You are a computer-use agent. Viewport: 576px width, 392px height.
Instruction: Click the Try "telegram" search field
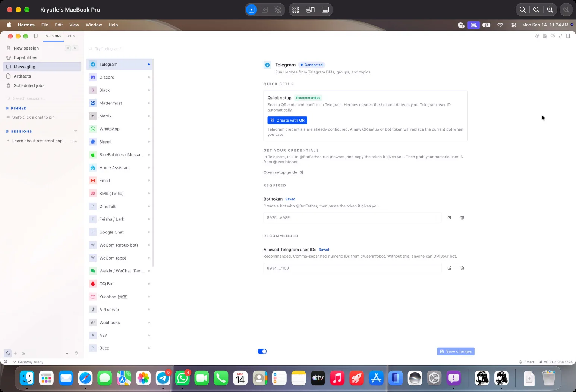[x=120, y=49]
